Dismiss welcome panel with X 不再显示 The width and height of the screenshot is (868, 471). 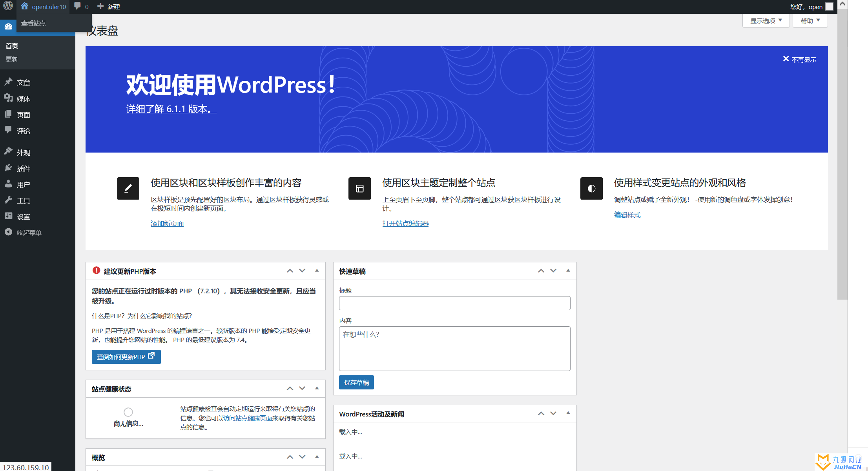[x=799, y=59]
